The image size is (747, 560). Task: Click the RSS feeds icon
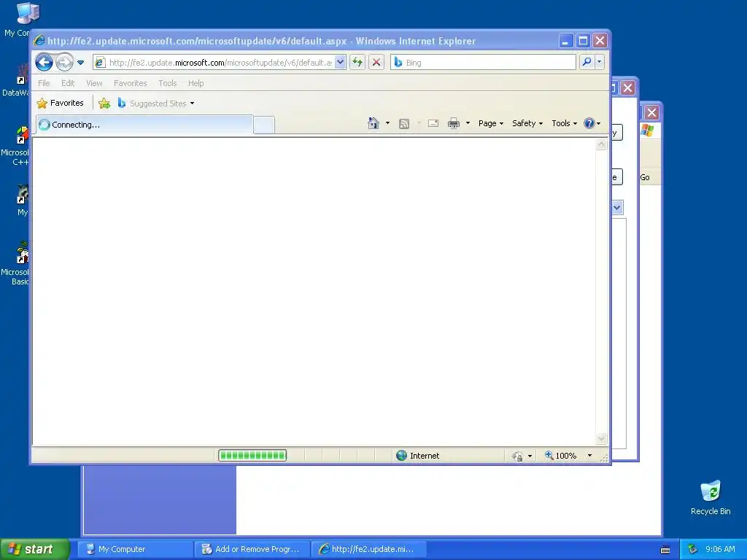[404, 124]
